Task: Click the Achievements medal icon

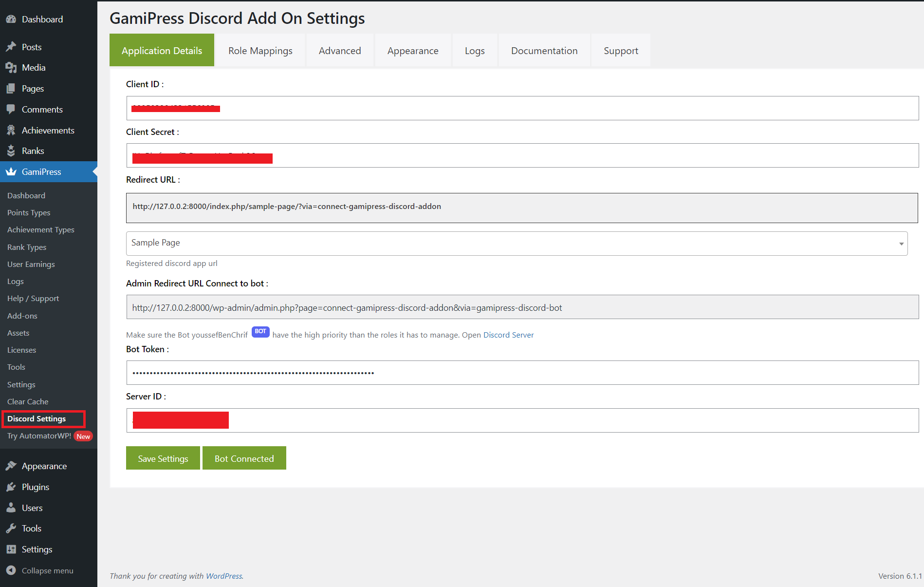Action: (x=12, y=130)
